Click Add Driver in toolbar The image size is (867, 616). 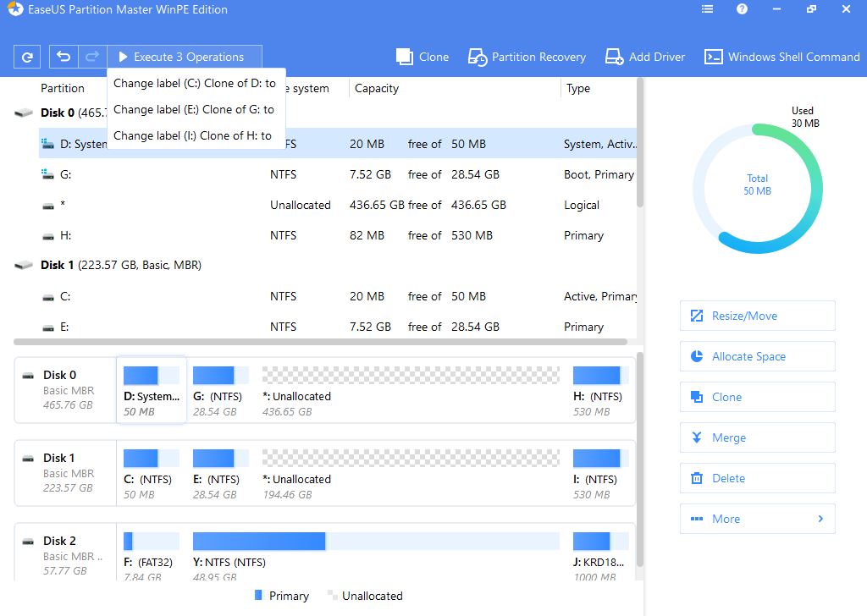[645, 58]
